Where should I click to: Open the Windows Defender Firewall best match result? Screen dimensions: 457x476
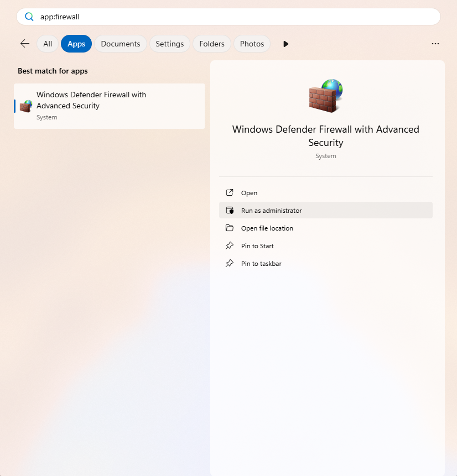(x=109, y=106)
